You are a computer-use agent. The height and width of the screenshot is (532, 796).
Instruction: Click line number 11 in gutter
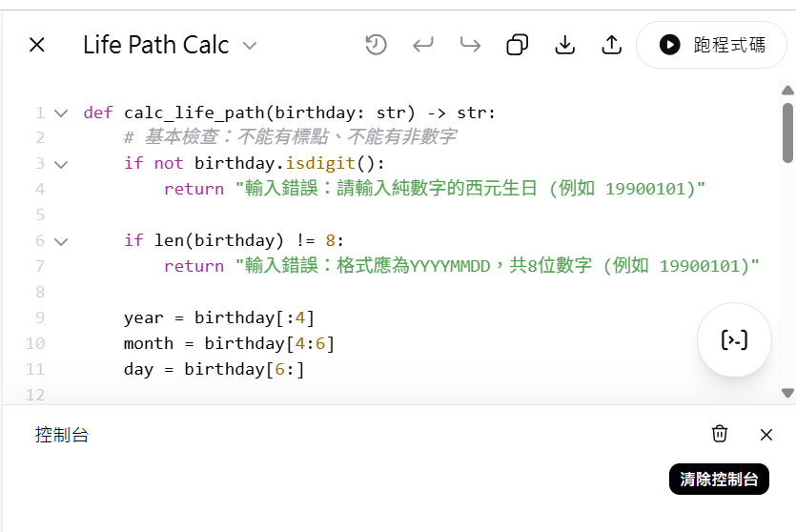(35, 369)
